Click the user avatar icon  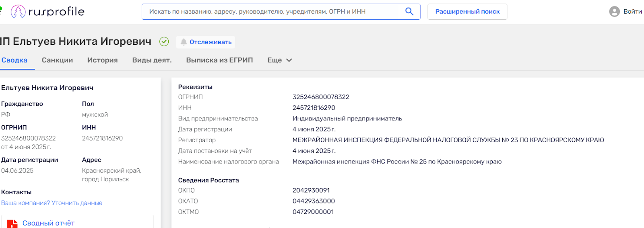(614, 12)
